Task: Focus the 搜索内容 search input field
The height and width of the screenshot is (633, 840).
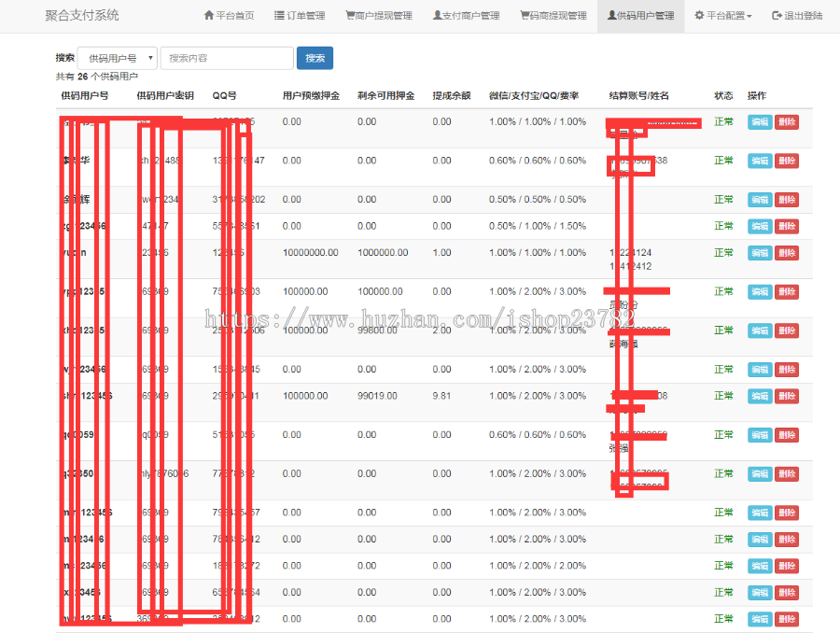Action: tap(227, 58)
